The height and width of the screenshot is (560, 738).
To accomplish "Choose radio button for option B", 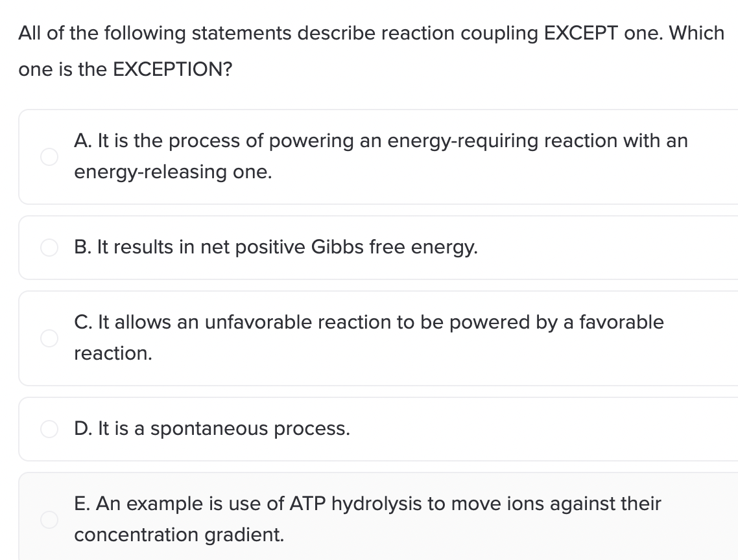I will coord(49,247).
